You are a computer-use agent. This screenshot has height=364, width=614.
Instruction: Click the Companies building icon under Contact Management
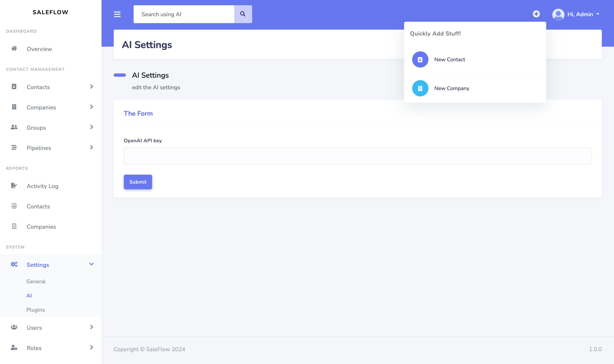point(14,107)
